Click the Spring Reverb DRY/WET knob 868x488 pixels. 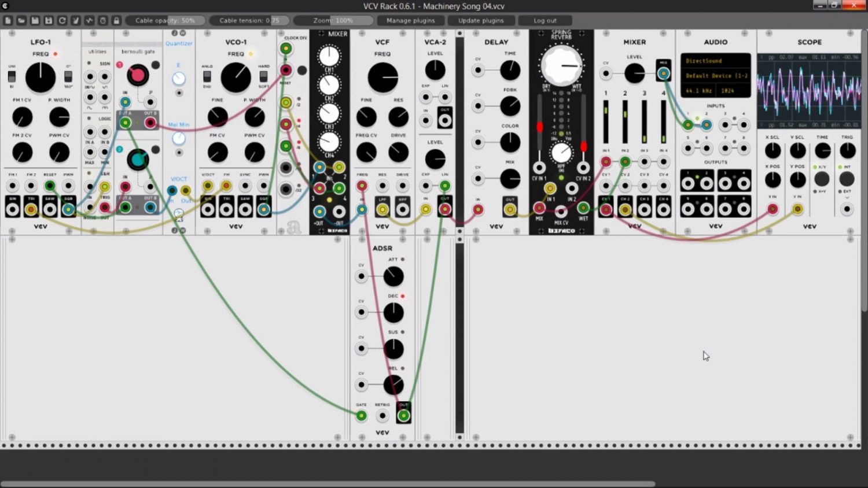coord(561,65)
